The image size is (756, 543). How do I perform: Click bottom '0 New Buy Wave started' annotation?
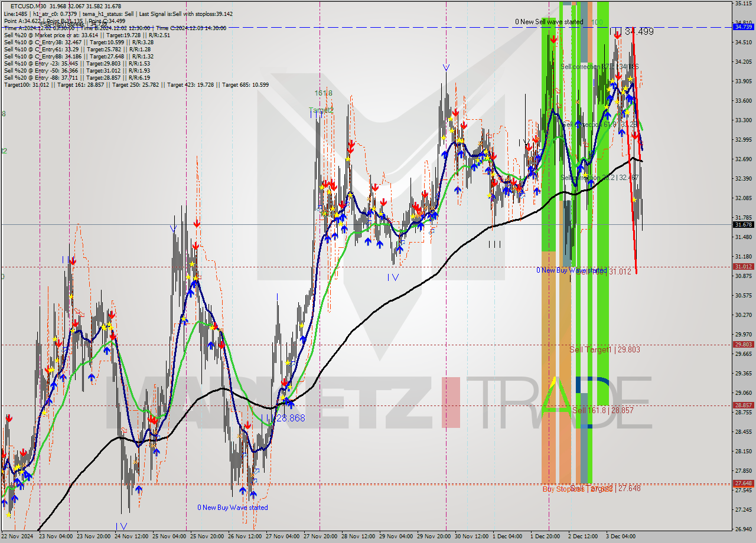click(x=233, y=508)
